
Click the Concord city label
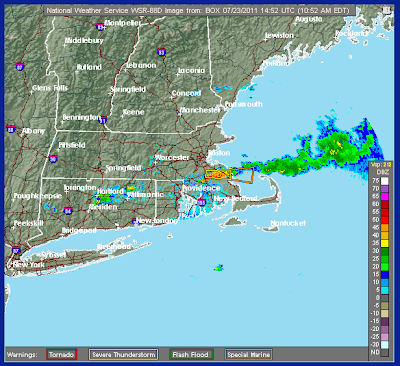click(x=186, y=93)
